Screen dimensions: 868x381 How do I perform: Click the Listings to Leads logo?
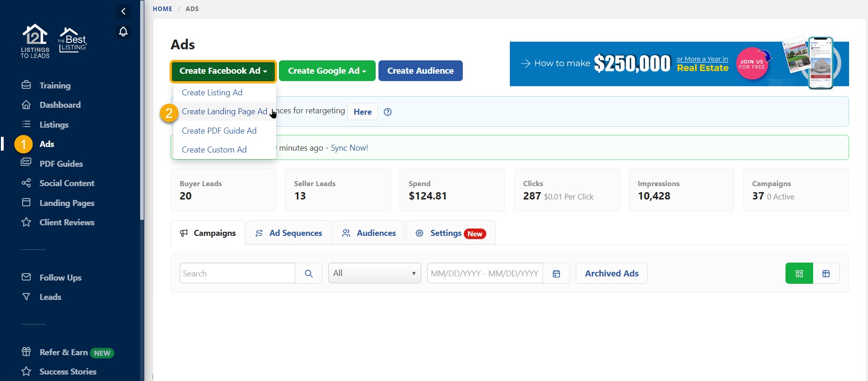35,41
